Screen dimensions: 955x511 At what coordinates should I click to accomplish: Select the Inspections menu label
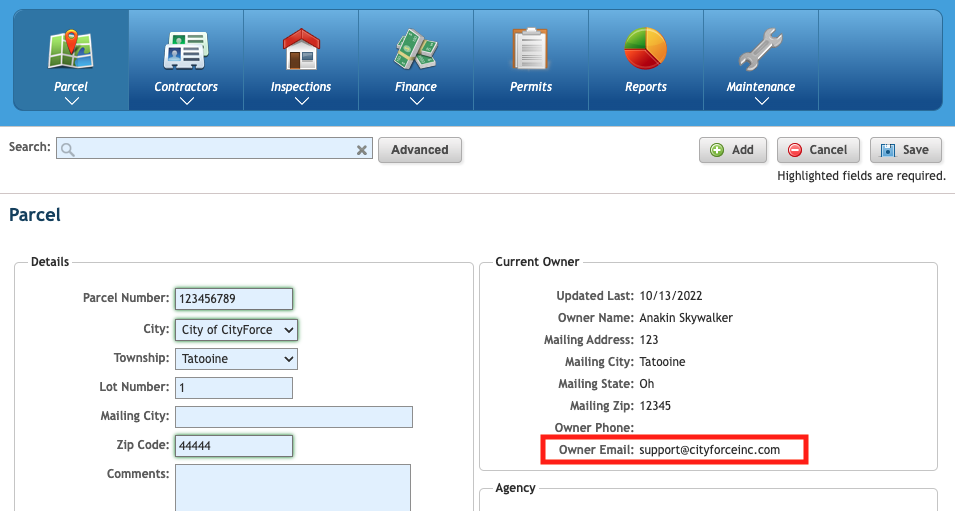click(301, 86)
